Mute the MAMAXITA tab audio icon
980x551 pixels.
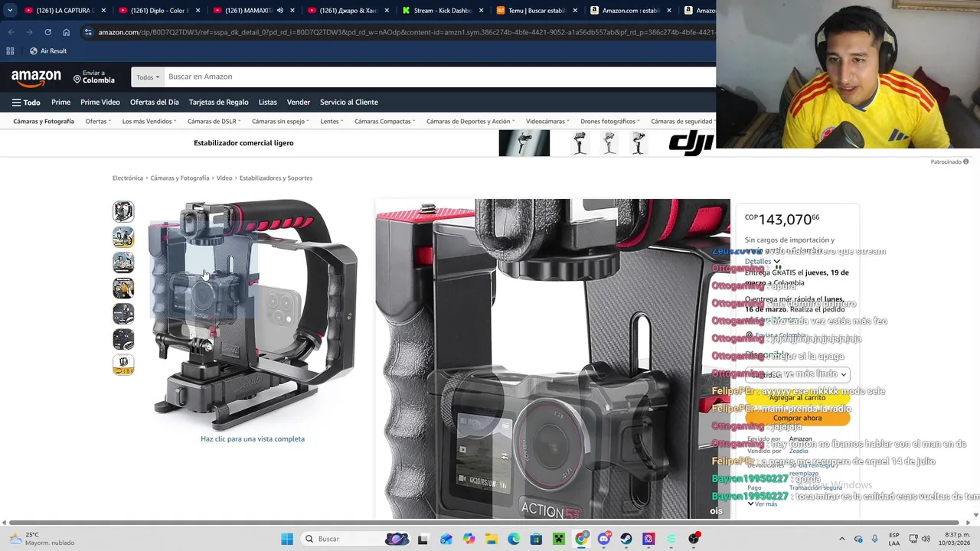point(279,11)
